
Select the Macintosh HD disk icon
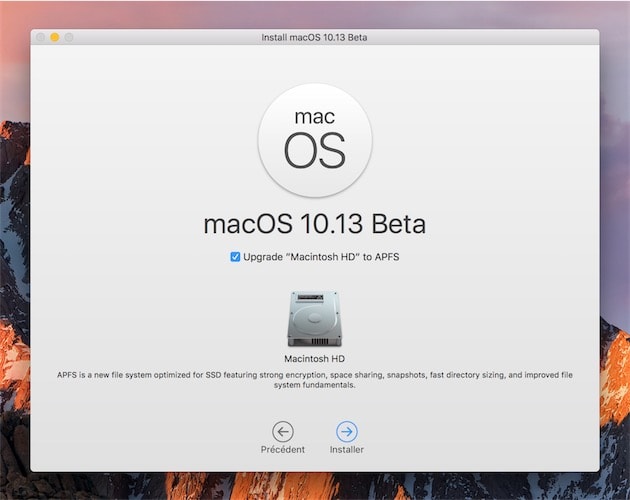[315, 319]
